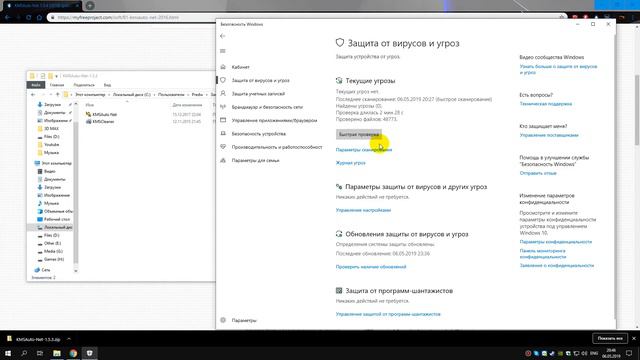Select KMSCleaner file in Explorer

coord(103,122)
